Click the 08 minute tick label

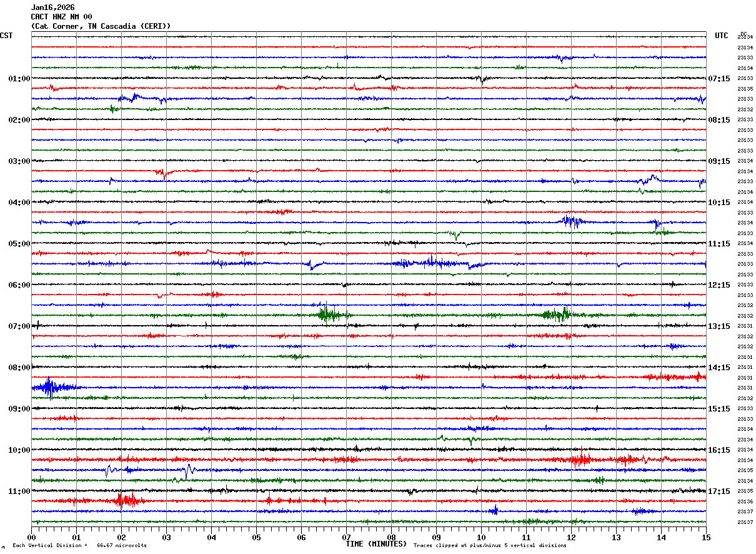[391, 537]
